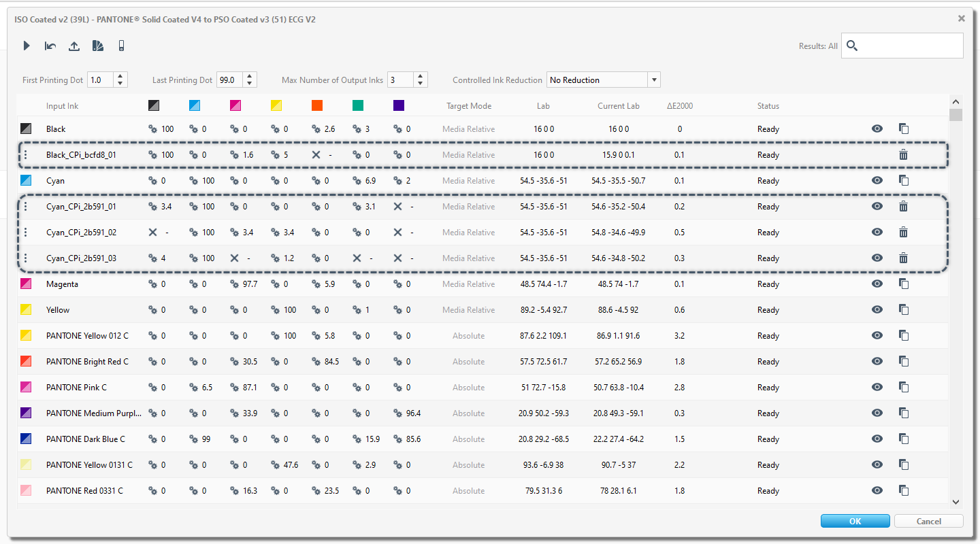This screenshot has height=544, width=980.
Task: Delete the Cyan_CPi_2b591_03 row
Action: tap(904, 258)
